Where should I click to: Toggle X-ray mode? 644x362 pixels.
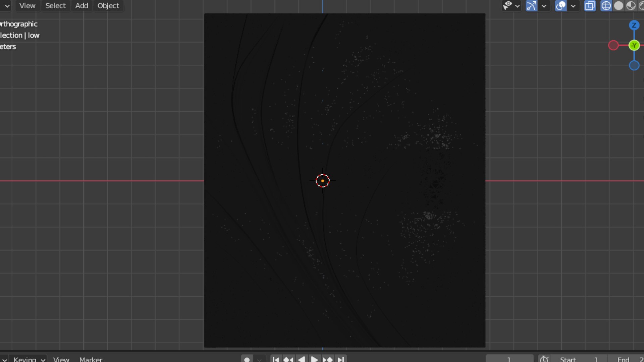(x=590, y=6)
